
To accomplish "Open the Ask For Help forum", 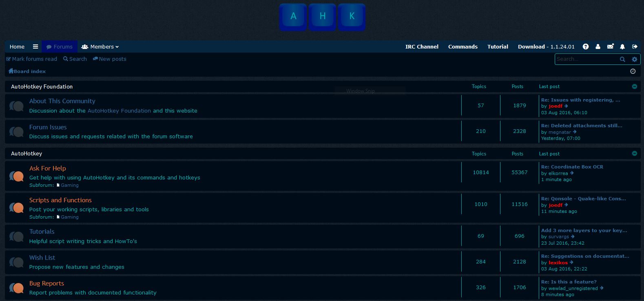I will click(x=47, y=168).
